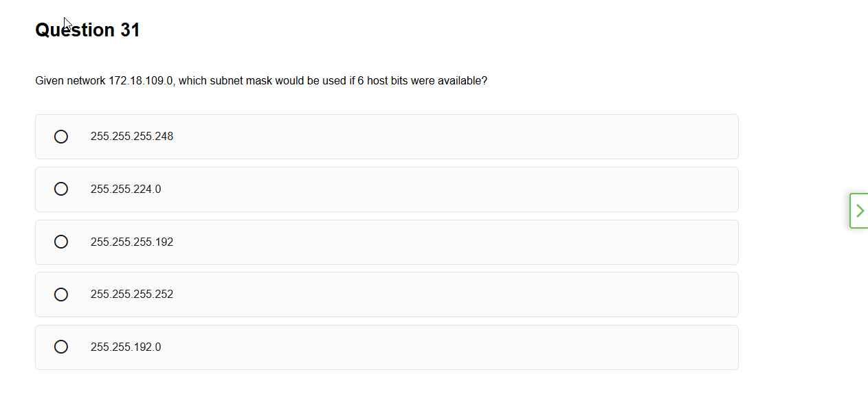Choose the 255.255.224.0 radio button
This screenshot has width=868, height=403.
pyautogui.click(x=61, y=189)
